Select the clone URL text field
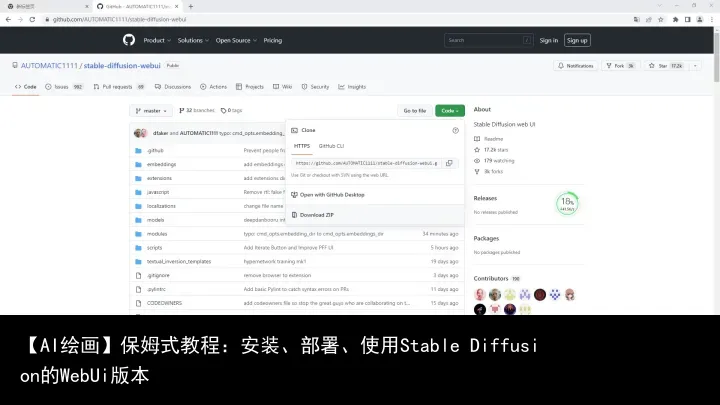The width and height of the screenshot is (720, 405). pos(367,163)
